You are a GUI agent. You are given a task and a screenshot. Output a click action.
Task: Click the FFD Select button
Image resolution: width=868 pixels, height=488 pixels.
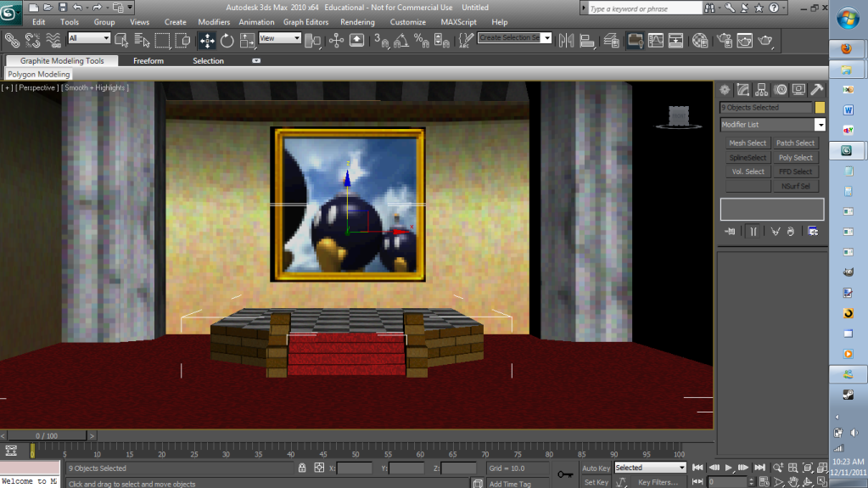tap(796, 171)
